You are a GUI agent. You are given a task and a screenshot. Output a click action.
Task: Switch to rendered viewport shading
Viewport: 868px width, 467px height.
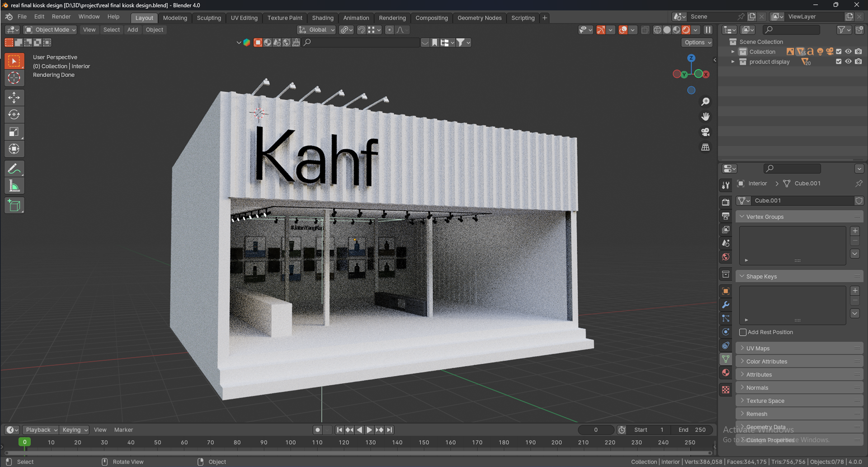686,30
